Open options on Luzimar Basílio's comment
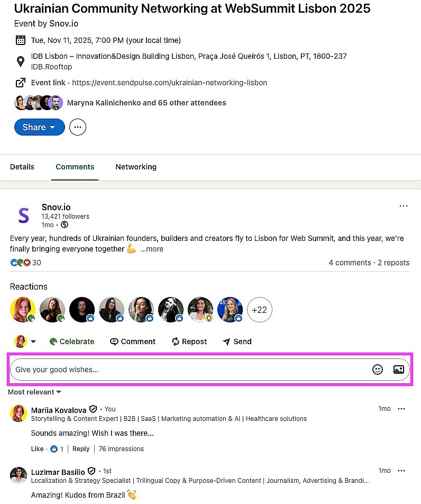 pyautogui.click(x=401, y=471)
